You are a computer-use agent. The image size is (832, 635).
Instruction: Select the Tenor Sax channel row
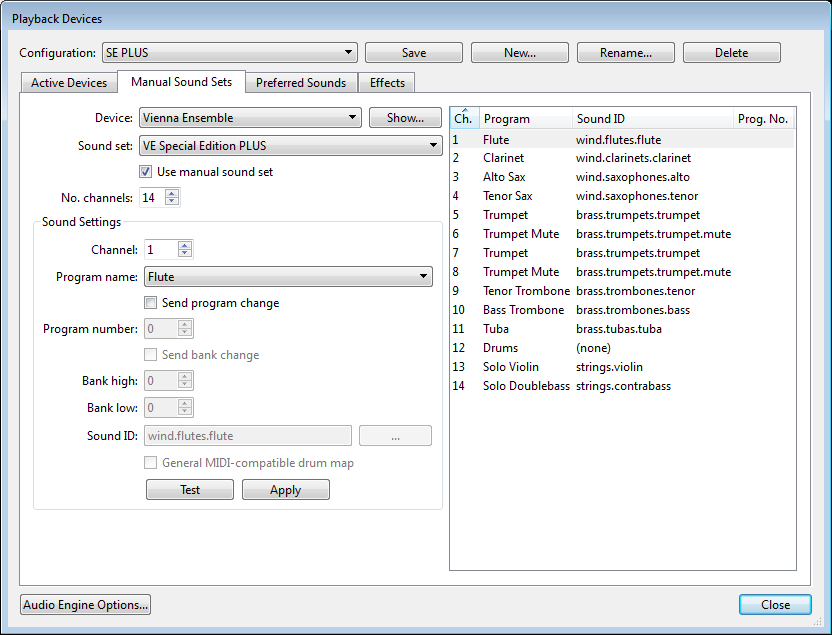pos(622,196)
